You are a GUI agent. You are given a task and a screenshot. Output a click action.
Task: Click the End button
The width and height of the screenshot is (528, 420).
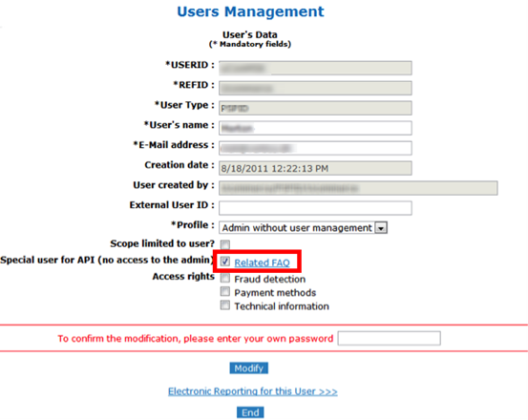tap(250, 412)
